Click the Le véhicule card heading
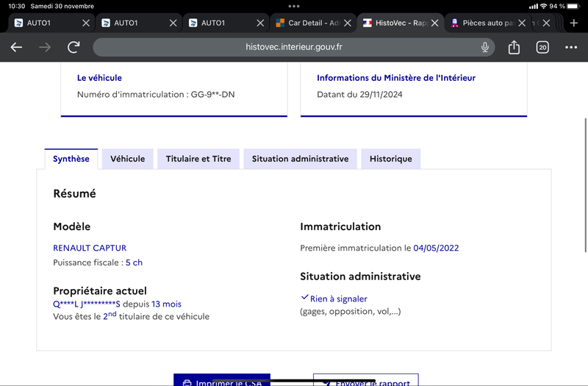This screenshot has height=386, width=588. pos(99,78)
